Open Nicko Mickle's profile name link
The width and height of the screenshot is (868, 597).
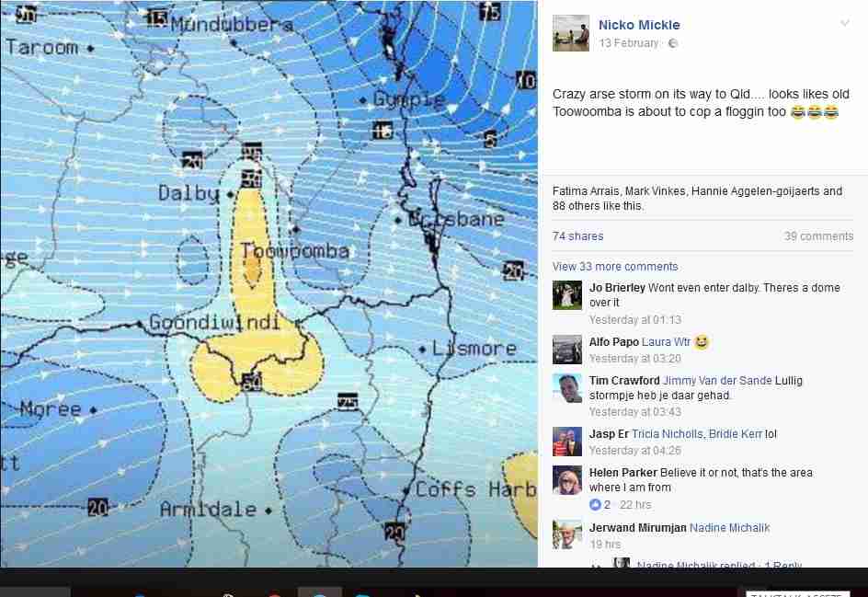(x=639, y=25)
